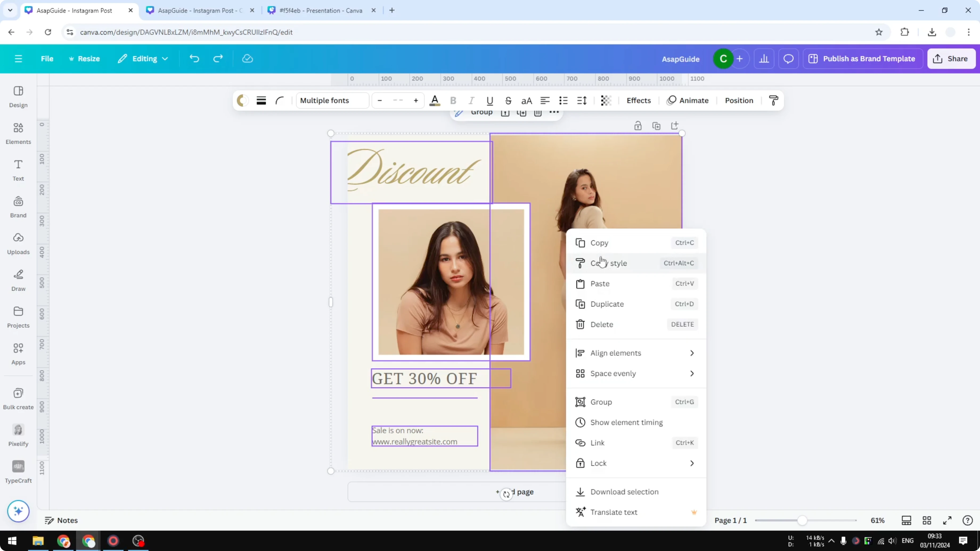Open the Elements panel in the sidebar
The image size is (980, 551).
[18, 133]
